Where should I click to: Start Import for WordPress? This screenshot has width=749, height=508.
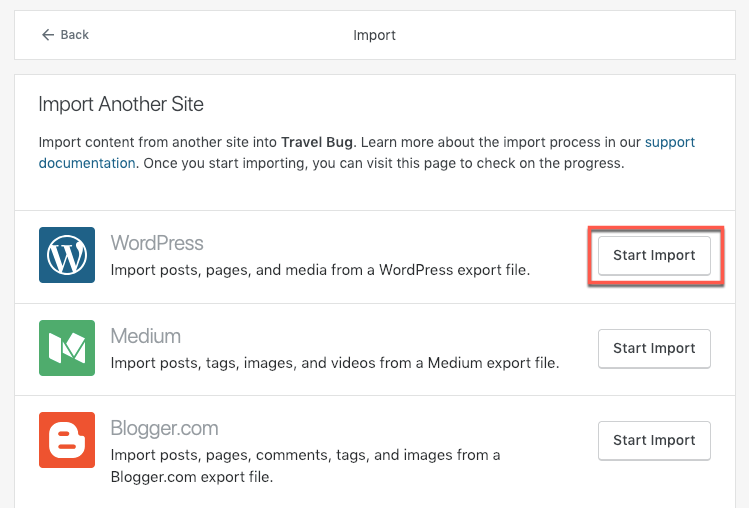[654, 255]
